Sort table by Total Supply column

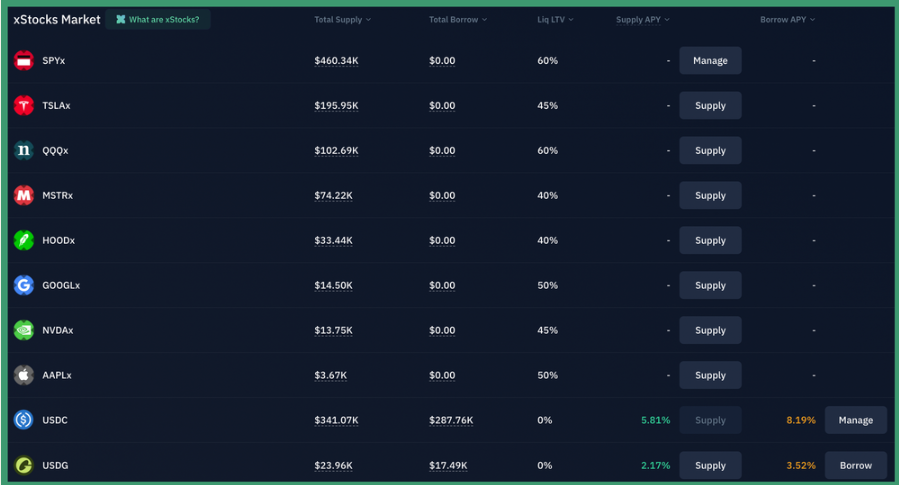click(x=342, y=20)
